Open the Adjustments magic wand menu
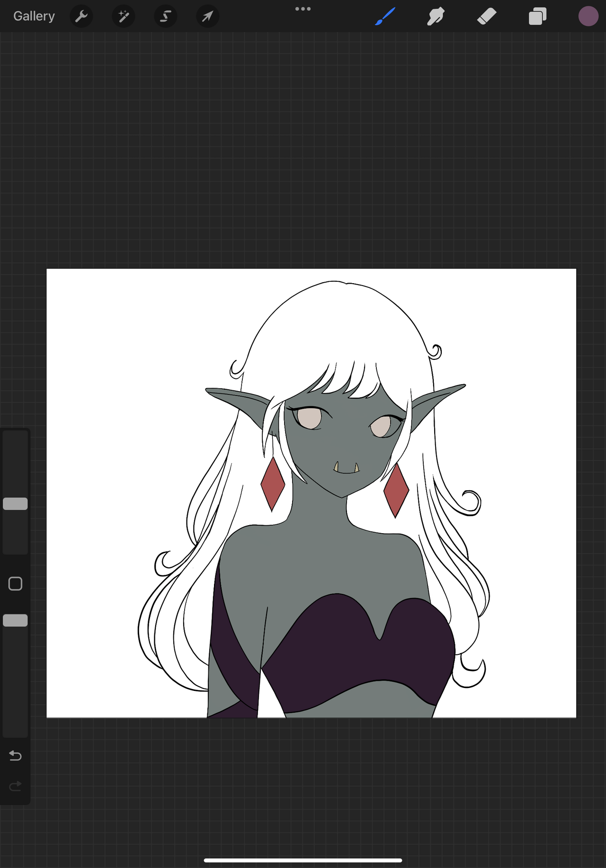Image resolution: width=606 pixels, height=868 pixels. pos(124,16)
